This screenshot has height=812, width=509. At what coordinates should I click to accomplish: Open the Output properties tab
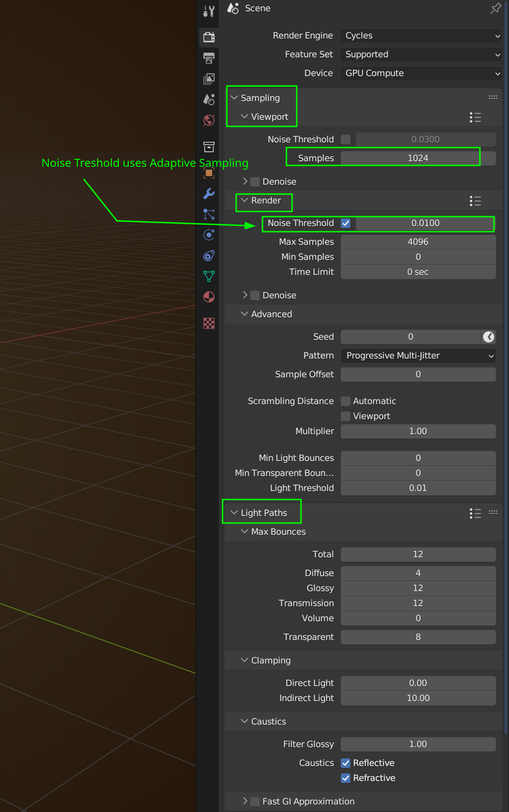point(209,58)
